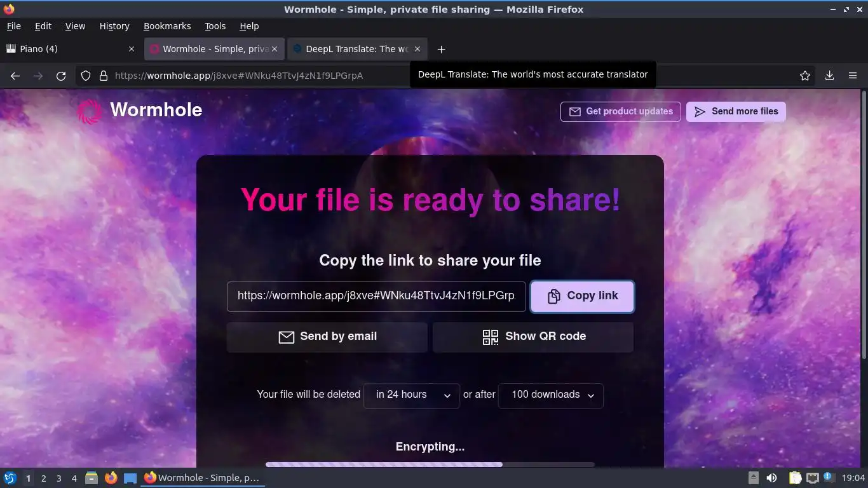This screenshot has width=868, height=488.
Task: Open the '100 downloads' limit dropdown
Action: [x=551, y=395]
